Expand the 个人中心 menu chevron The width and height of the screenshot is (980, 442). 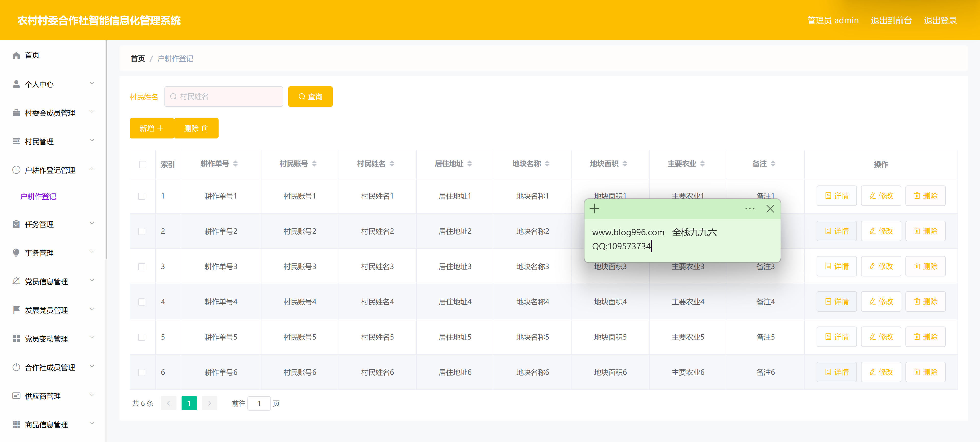[92, 83]
